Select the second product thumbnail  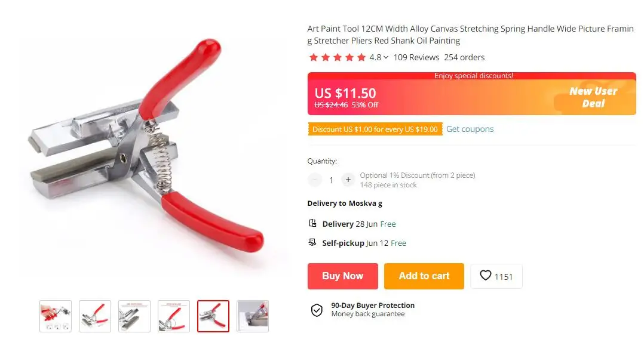(95, 316)
